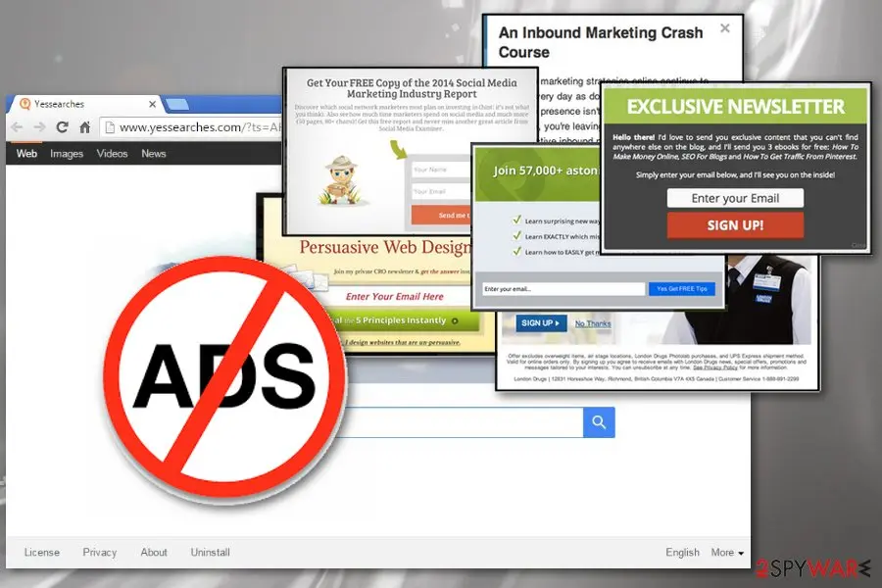The height and width of the screenshot is (588, 882).
Task: Click the No Thanks link
Action: (593, 323)
